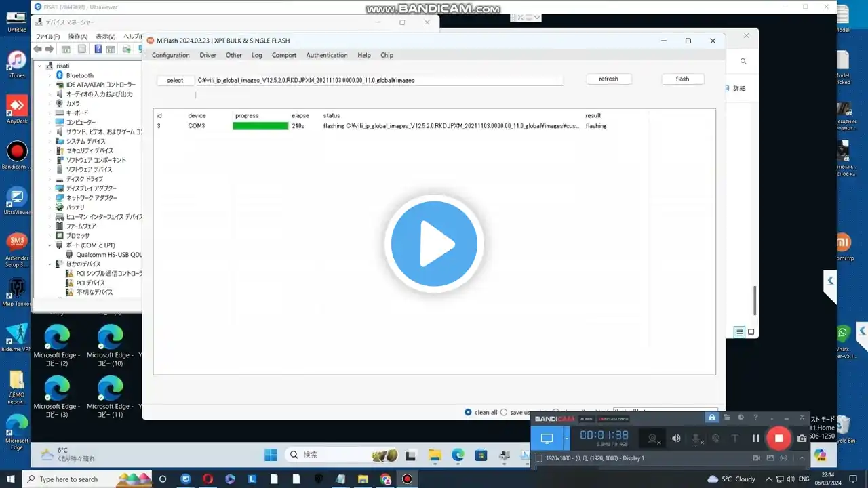Open Bandicam recording mode dropdown arrow
Screen dimensions: 868x488
tap(567, 439)
